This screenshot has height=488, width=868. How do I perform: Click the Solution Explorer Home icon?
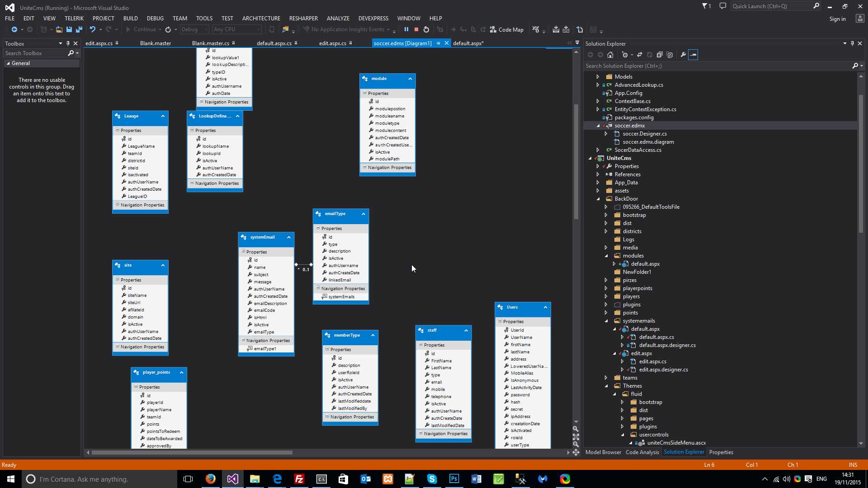click(x=610, y=55)
